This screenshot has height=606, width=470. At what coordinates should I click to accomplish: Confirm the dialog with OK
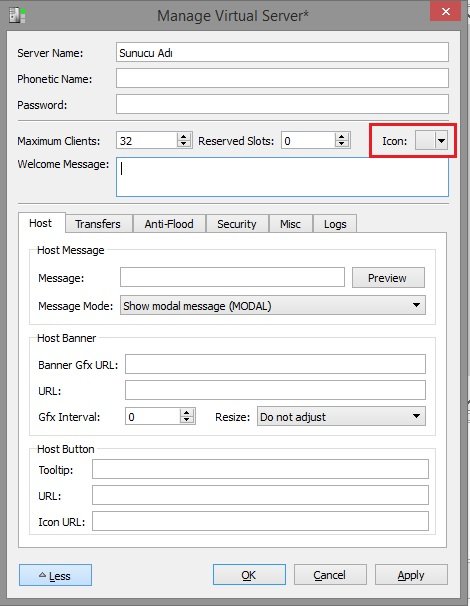pyautogui.click(x=249, y=575)
